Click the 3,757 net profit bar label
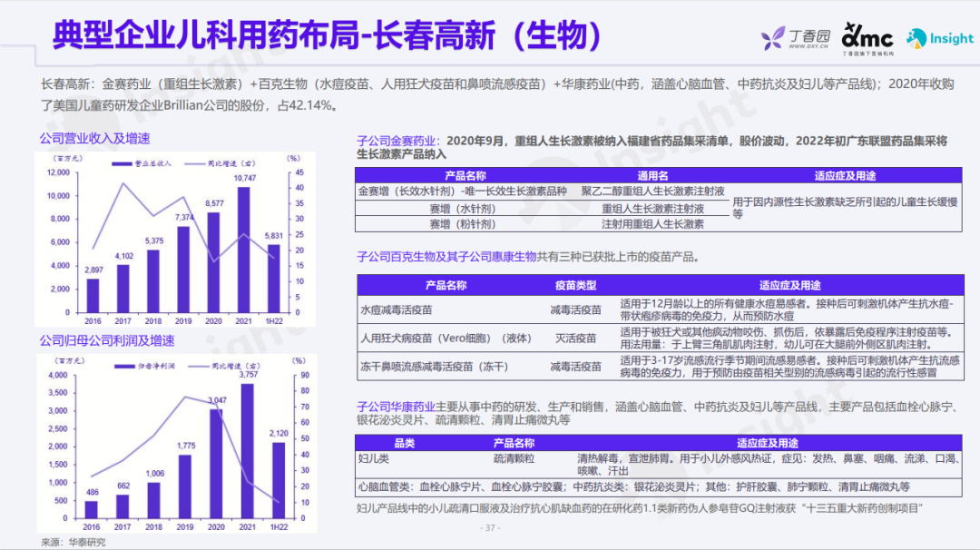The image size is (980, 550). (248, 374)
